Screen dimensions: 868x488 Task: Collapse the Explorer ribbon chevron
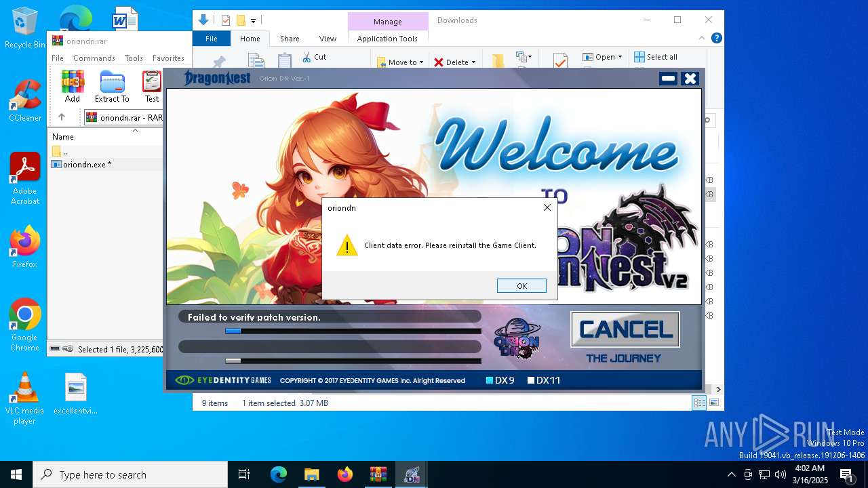702,39
